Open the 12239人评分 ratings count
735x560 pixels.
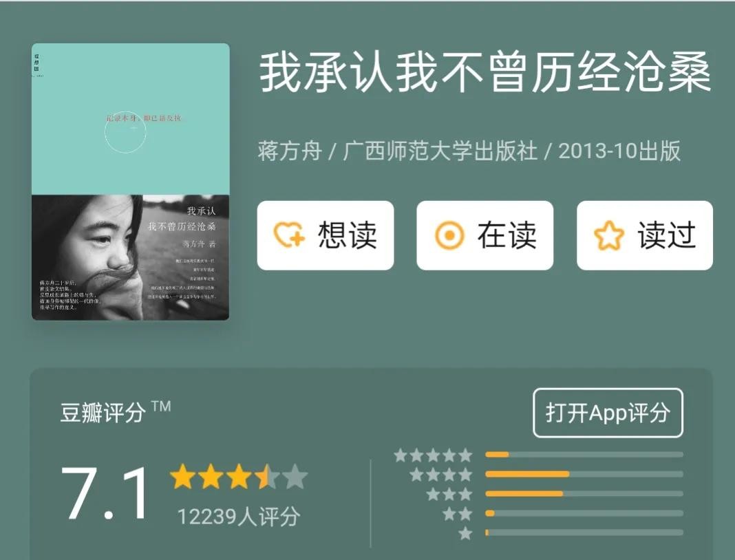click(239, 517)
